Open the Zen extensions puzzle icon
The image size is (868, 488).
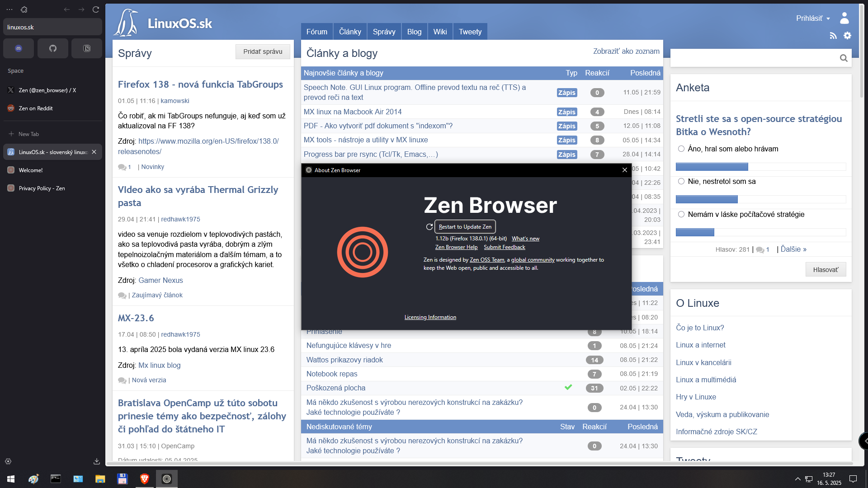(x=24, y=9)
